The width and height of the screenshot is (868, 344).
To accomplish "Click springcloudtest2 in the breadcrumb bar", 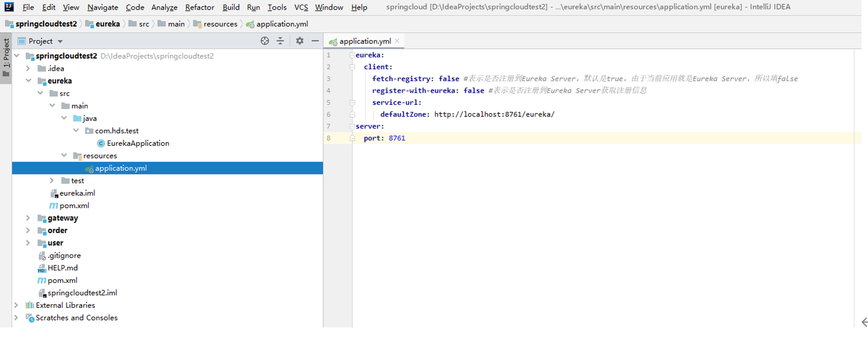I will (x=42, y=24).
